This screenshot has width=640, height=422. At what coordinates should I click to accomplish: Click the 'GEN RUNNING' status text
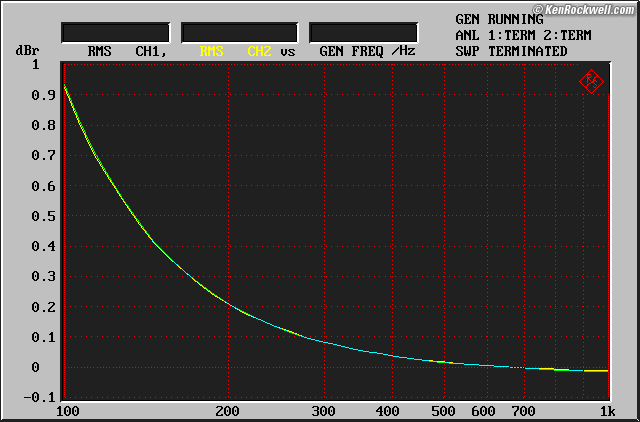499,19
